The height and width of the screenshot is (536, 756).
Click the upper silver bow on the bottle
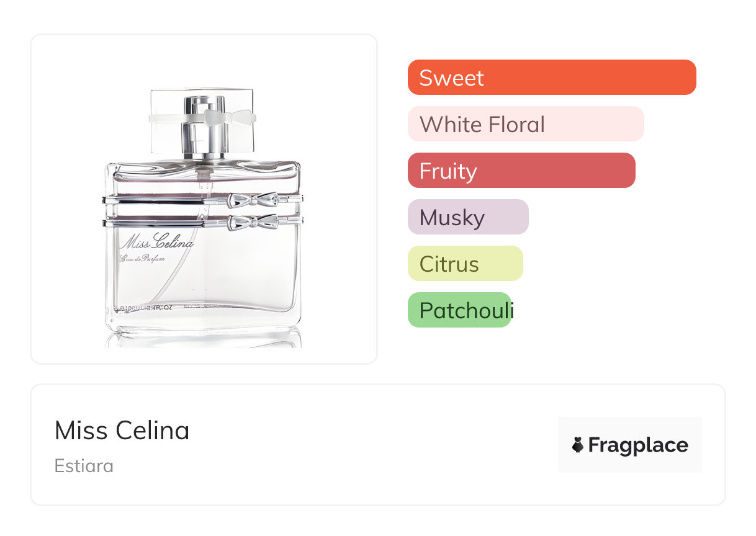(x=253, y=200)
